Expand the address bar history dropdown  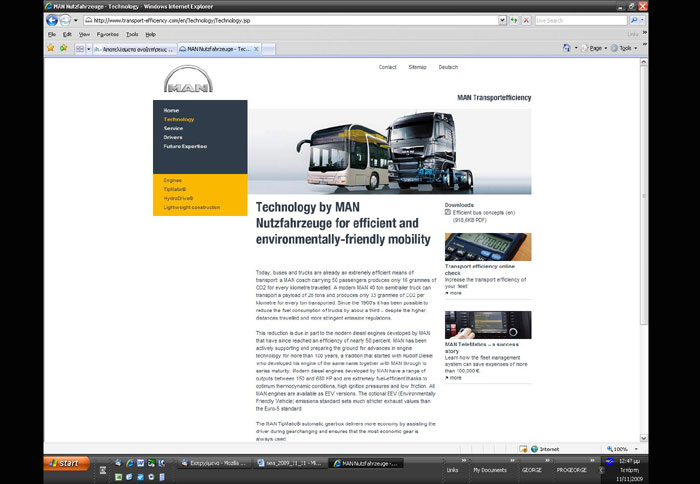[502, 20]
